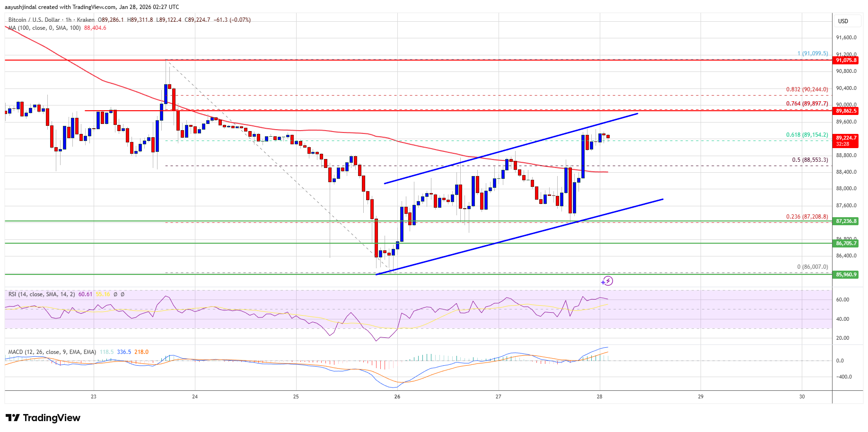Click the red 89,862.5 resistance price tag
868x432 pixels.
click(x=846, y=111)
